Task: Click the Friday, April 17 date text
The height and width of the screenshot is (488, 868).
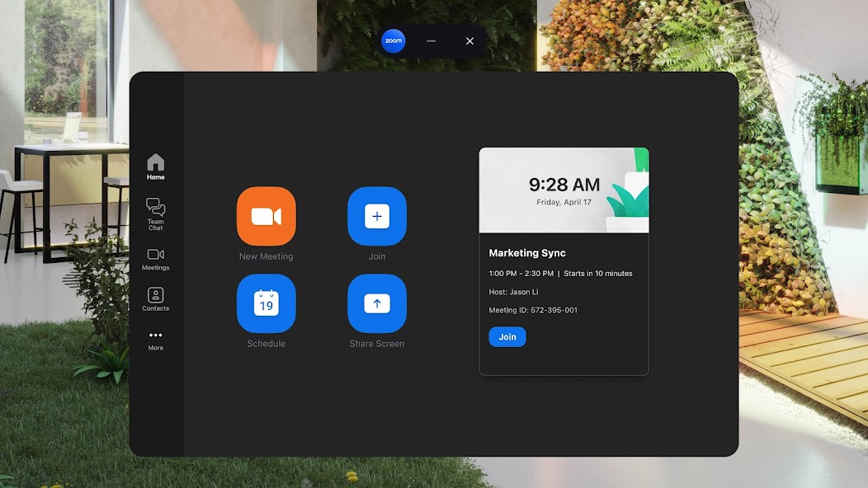Action: (564, 202)
